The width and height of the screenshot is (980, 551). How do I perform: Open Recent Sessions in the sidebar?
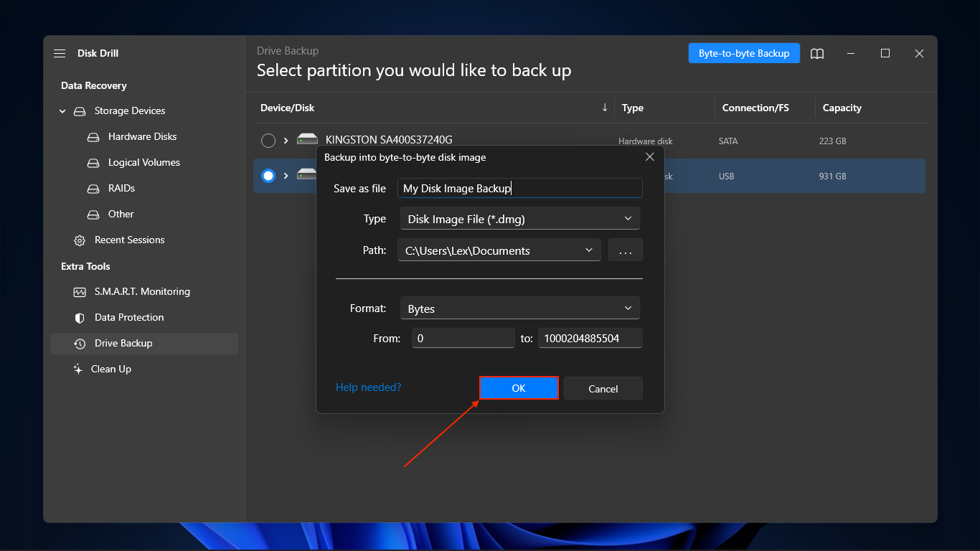point(130,240)
